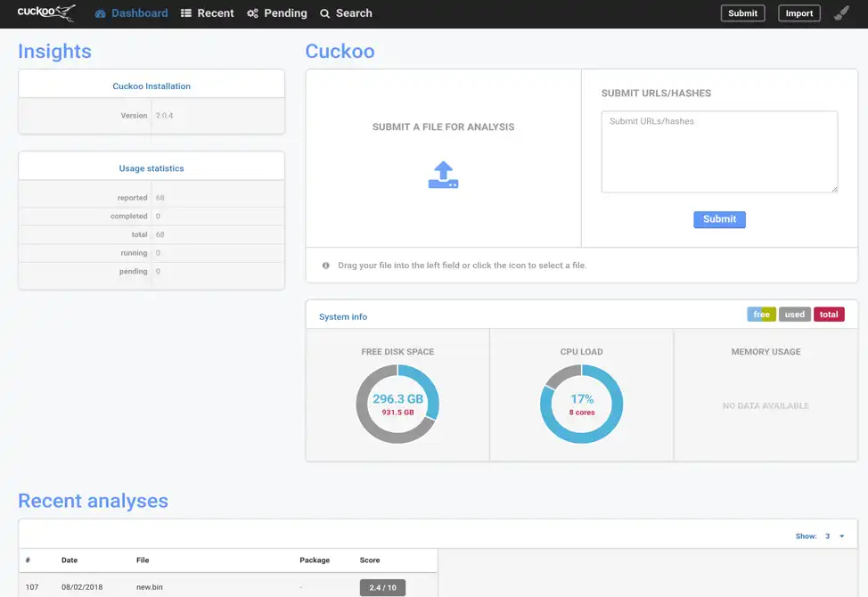Click the Submit a file for analysis area
The height and width of the screenshot is (597, 868).
[x=444, y=159]
